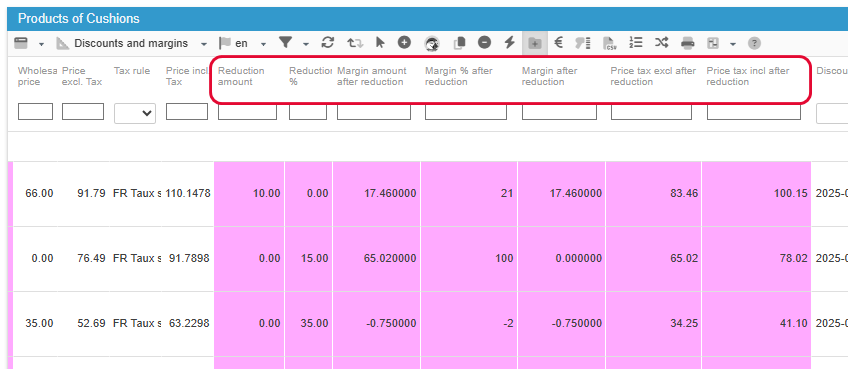Image resolution: width=848 pixels, height=369 pixels.
Task: Select margin percent cell showing 100
Action: coord(469,259)
